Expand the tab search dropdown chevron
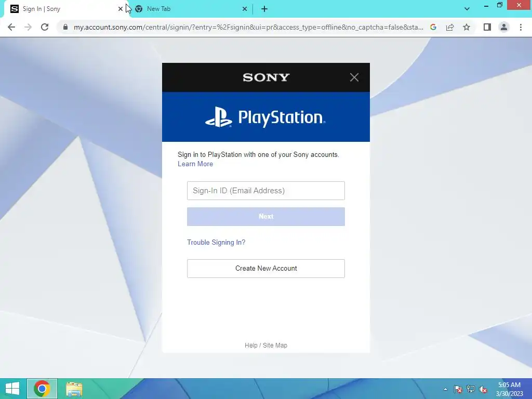532x399 pixels. pyautogui.click(x=467, y=9)
